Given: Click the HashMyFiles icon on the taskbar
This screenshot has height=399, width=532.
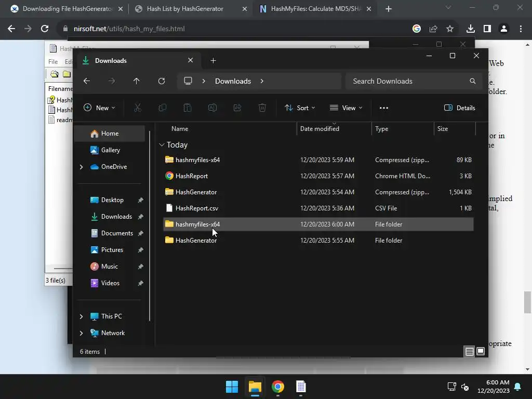Looking at the screenshot, I should coord(301,387).
